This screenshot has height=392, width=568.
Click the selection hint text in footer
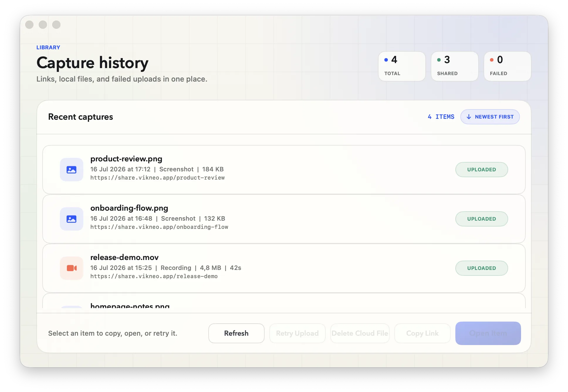[113, 333]
